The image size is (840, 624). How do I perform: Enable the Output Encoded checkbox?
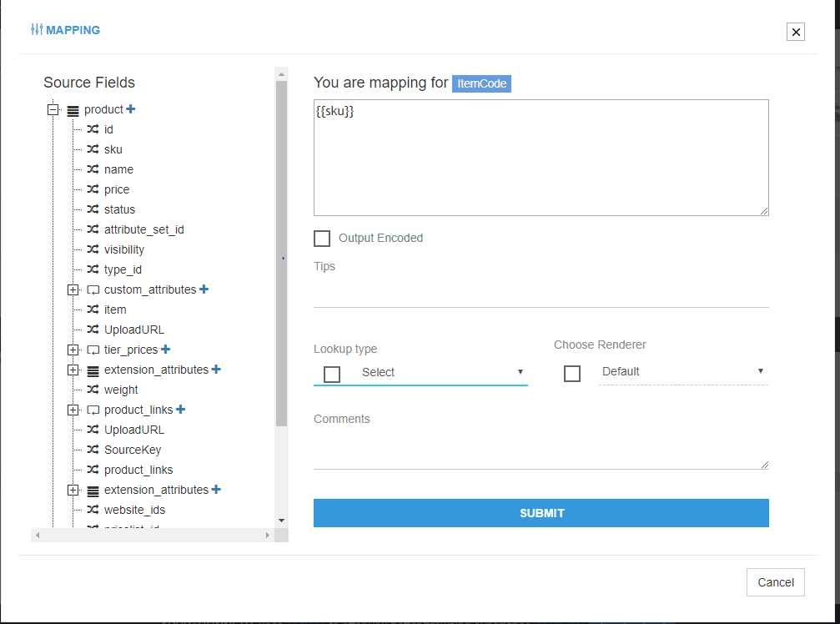322,238
